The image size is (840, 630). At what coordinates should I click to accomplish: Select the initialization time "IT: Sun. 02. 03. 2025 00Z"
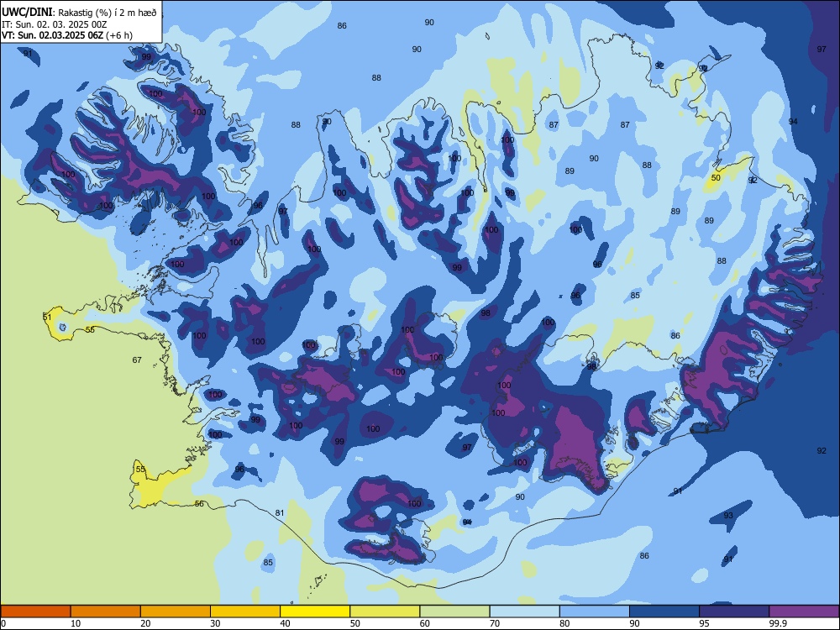point(54,24)
